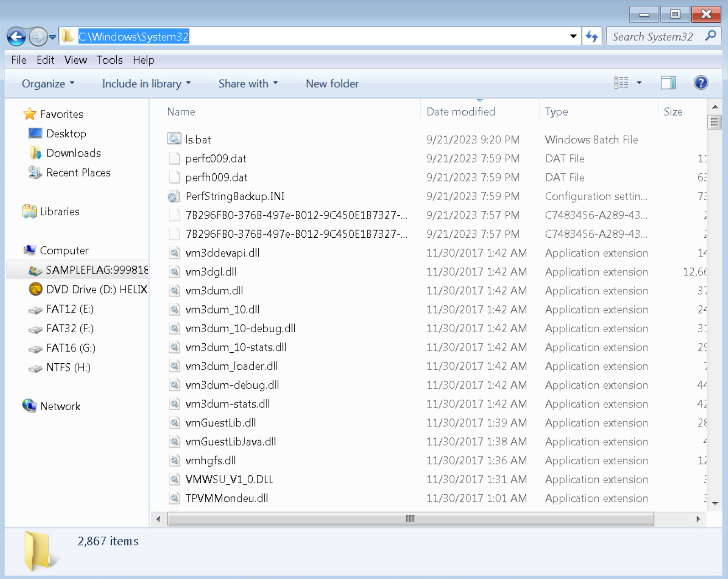This screenshot has width=728, height=579.
Task: Open the Tools menu
Action: coord(109,60)
